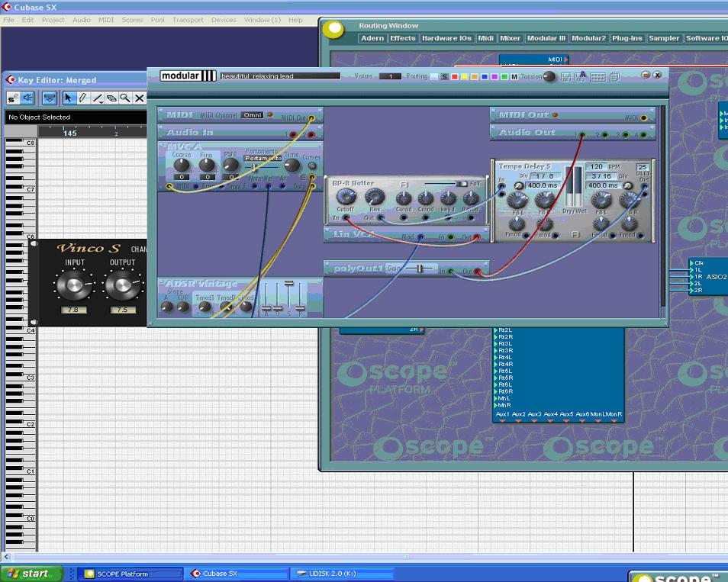Toggle the M routing button in modular header

[514, 76]
